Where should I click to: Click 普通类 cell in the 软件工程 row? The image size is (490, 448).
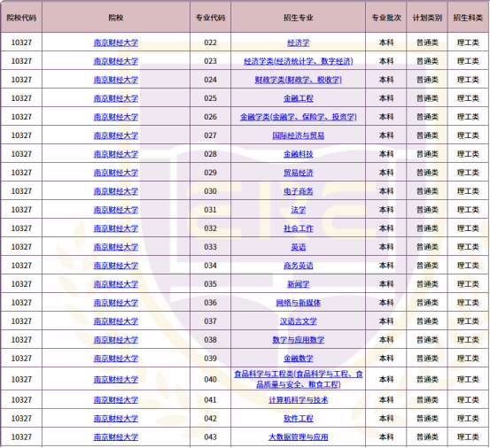(x=427, y=419)
